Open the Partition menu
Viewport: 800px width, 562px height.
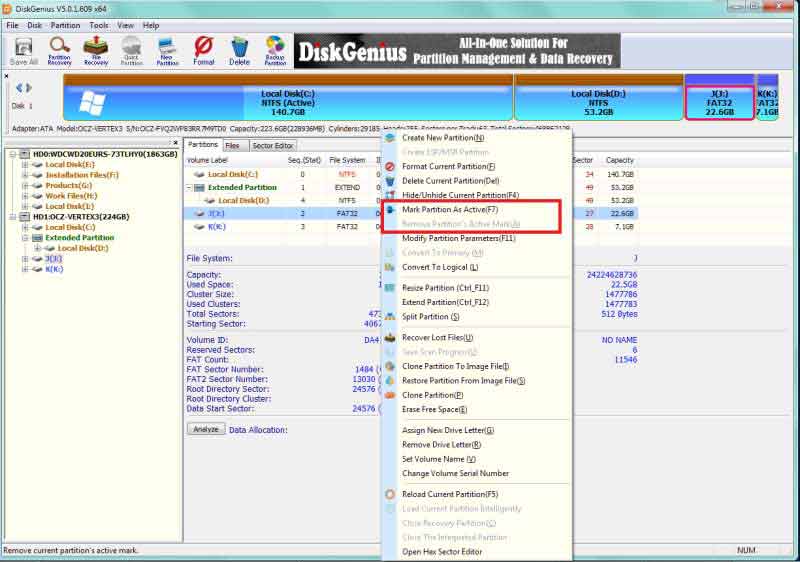65,25
